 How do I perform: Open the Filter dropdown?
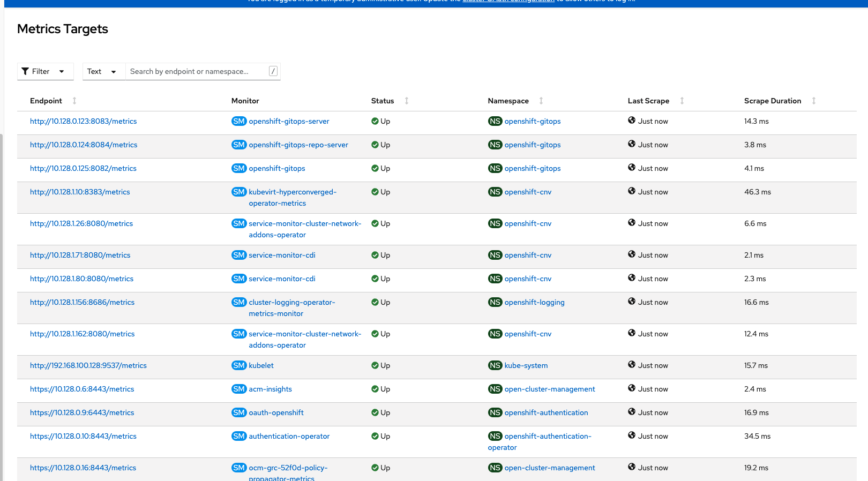(45, 71)
